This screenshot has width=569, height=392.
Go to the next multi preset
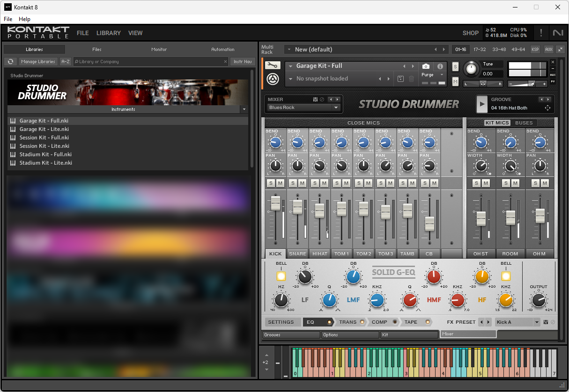click(444, 49)
